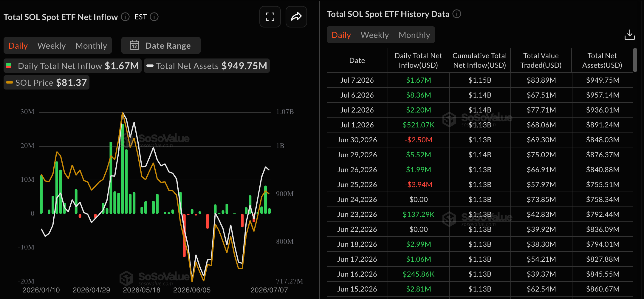Click the $1.15B cumulative inflow cell
Screen dimensions: 644x299
coord(480,80)
